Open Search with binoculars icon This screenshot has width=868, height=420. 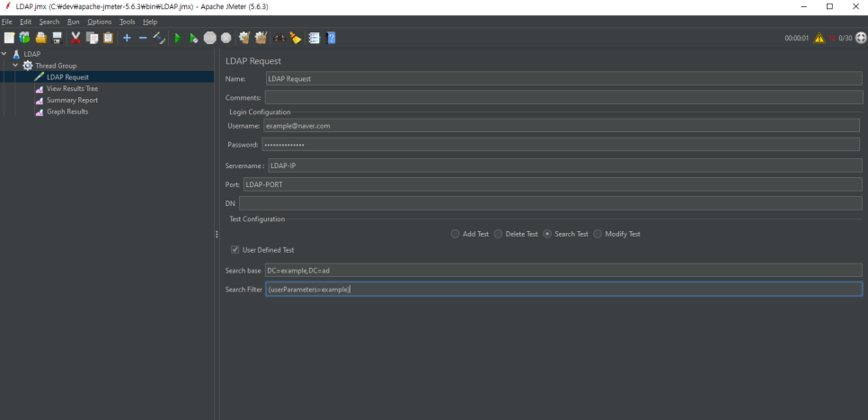pos(279,38)
